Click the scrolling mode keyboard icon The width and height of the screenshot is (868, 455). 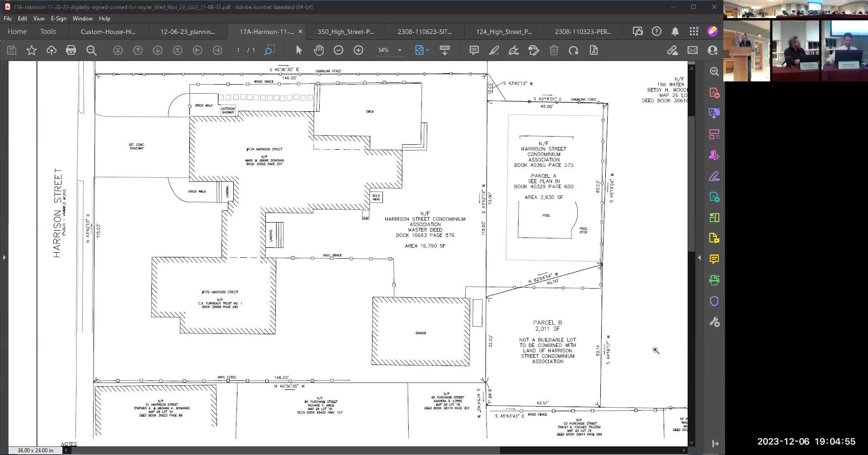[445, 50]
